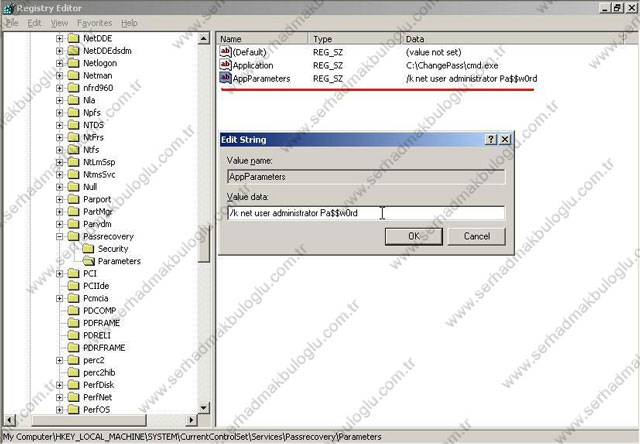
Task: Click the Value data text field
Action: point(365,213)
